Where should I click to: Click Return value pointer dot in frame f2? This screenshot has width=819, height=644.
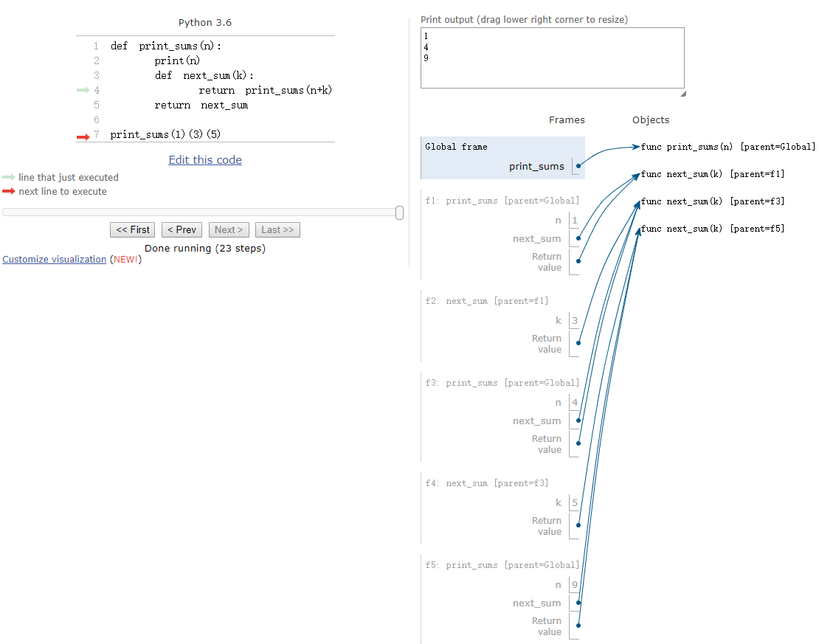[x=578, y=343]
